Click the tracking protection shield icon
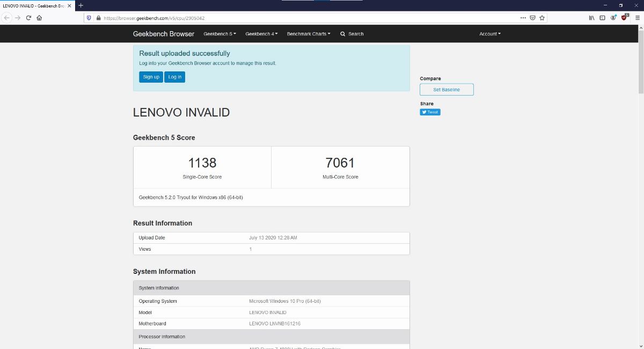This screenshot has height=349, width=644. click(89, 18)
